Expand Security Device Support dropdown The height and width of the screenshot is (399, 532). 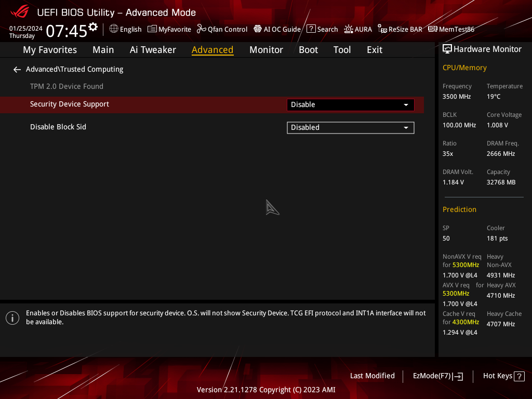pos(350,104)
